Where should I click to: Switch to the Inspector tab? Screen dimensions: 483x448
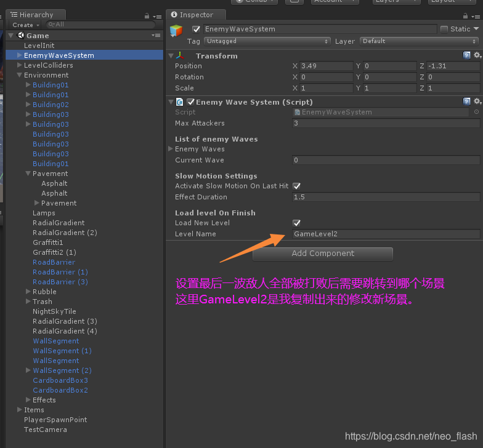tap(196, 15)
